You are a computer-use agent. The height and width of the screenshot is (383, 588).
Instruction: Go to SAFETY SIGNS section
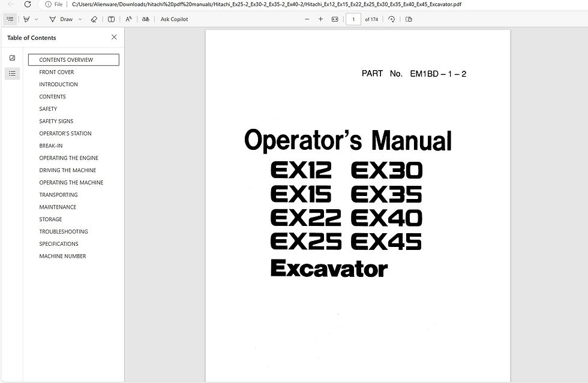coord(56,121)
